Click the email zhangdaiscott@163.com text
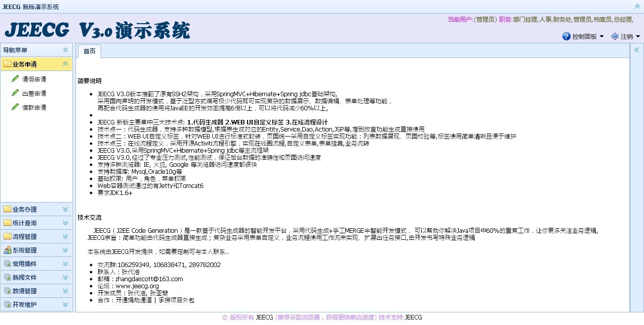This screenshot has height=325, width=644. tap(149, 279)
